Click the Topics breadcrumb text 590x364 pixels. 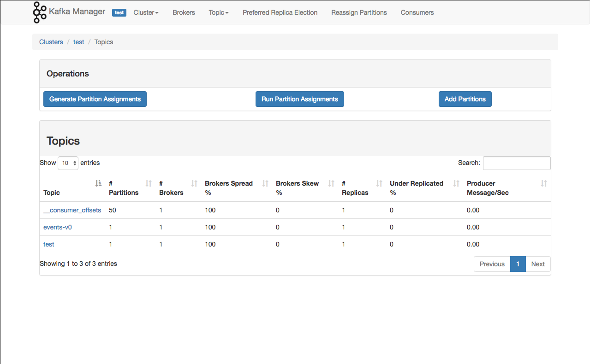[104, 42]
